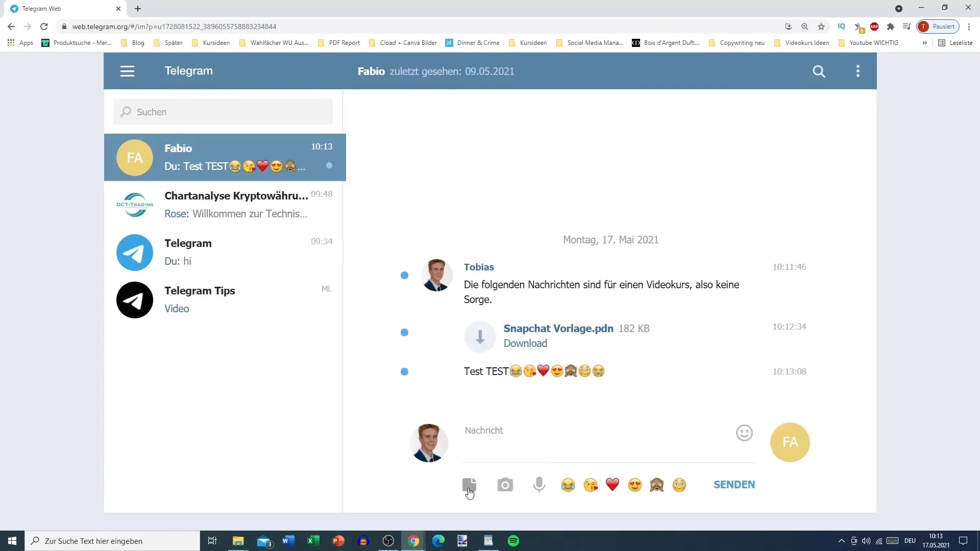The image size is (980, 551).
Task: Insert the red heart emoji
Action: coord(612,485)
